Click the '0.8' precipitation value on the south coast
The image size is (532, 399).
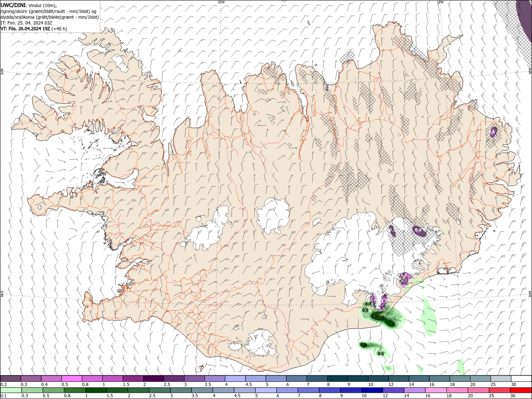point(365,310)
